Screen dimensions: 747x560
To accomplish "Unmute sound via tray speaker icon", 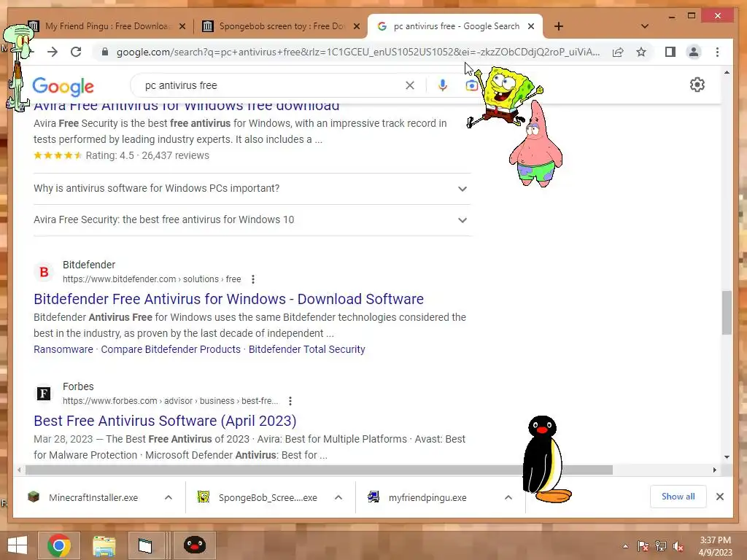I will [678, 546].
